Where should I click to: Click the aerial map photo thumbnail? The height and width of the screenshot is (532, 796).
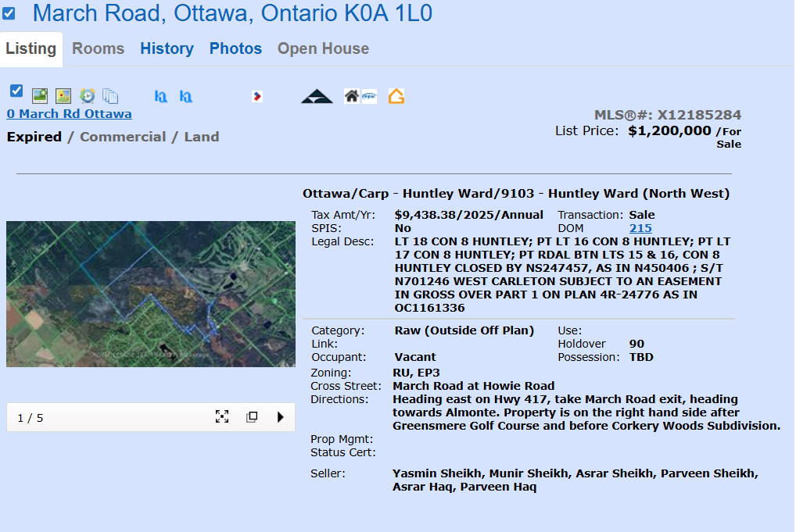[151, 294]
